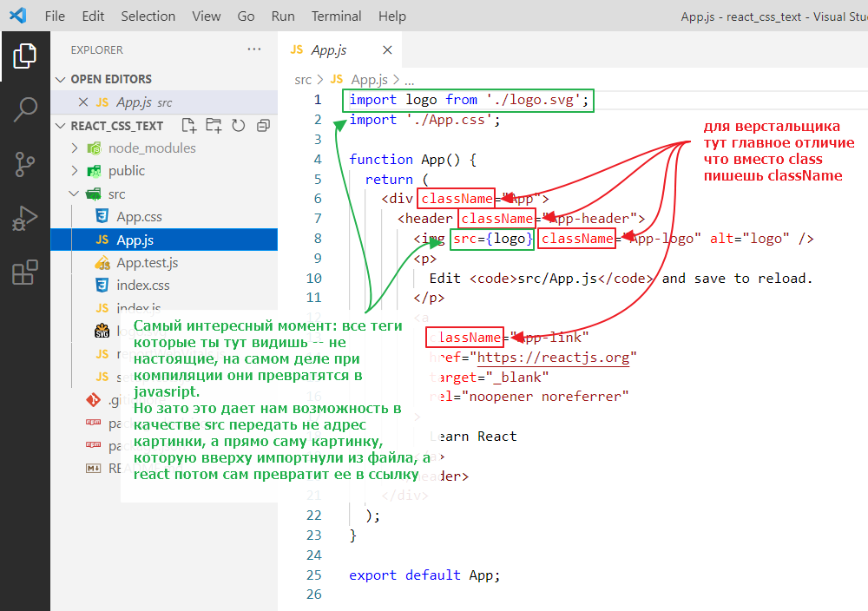868x611 pixels.
Task: Expand the public folder
Action: [126, 171]
